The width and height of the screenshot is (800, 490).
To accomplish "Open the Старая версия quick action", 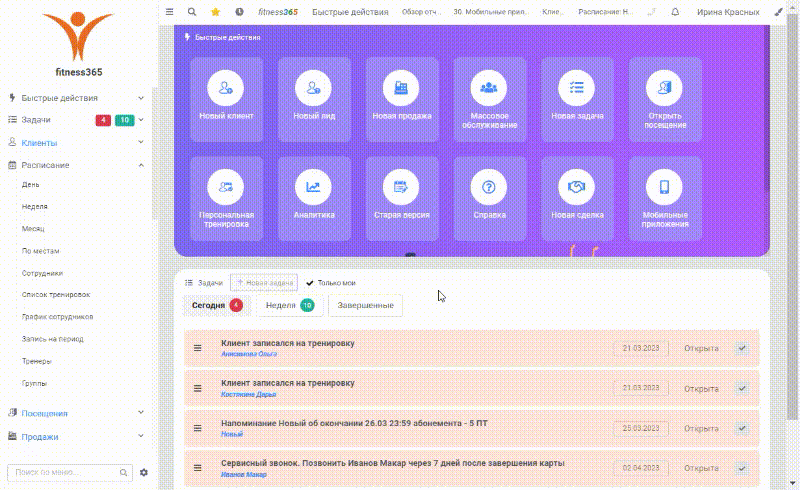I will coord(402,198).
